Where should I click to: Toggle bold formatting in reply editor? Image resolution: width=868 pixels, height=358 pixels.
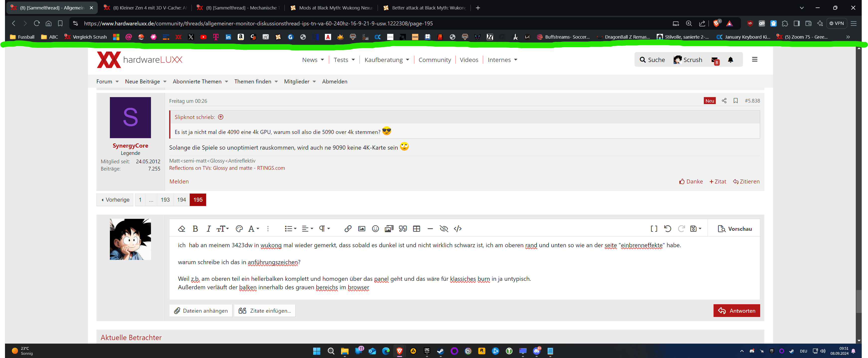195,229
